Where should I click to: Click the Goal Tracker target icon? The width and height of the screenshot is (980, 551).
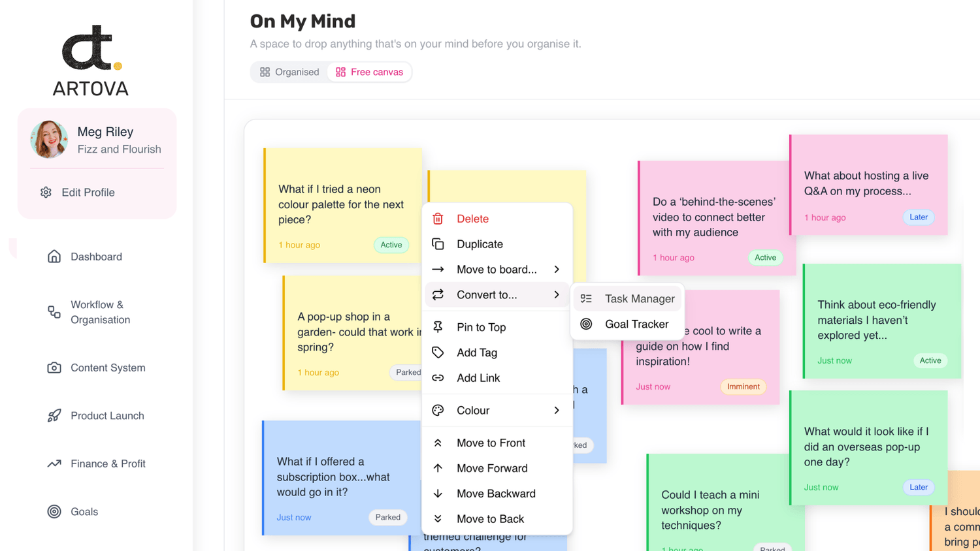(586, 324)
